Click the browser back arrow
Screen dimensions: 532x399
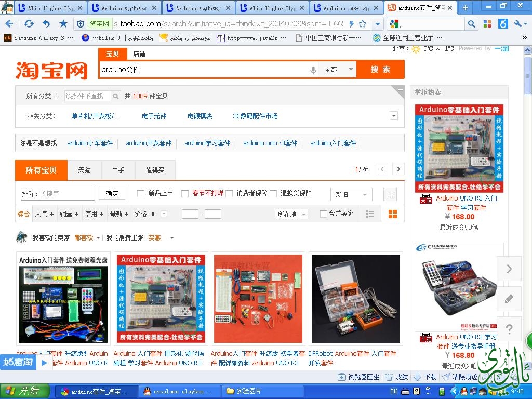9,23
